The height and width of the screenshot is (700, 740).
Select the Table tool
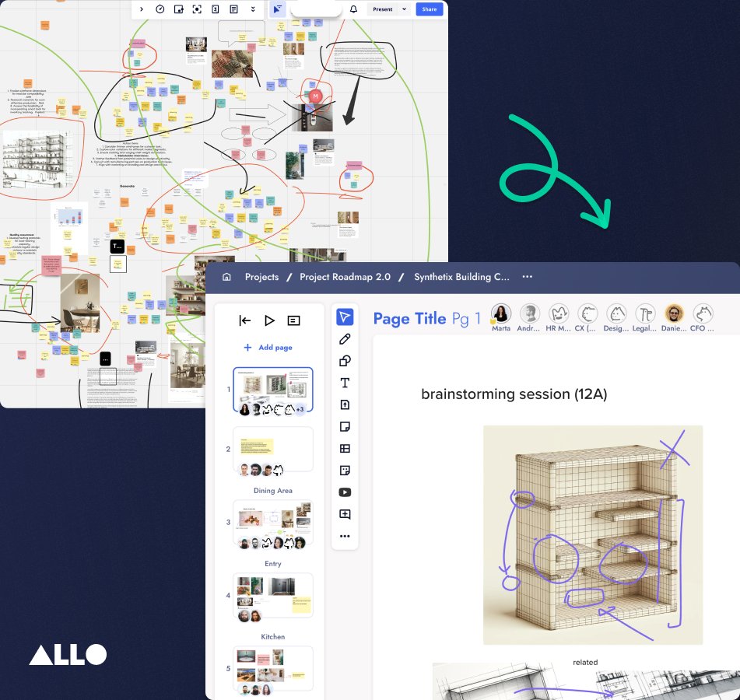345,449
